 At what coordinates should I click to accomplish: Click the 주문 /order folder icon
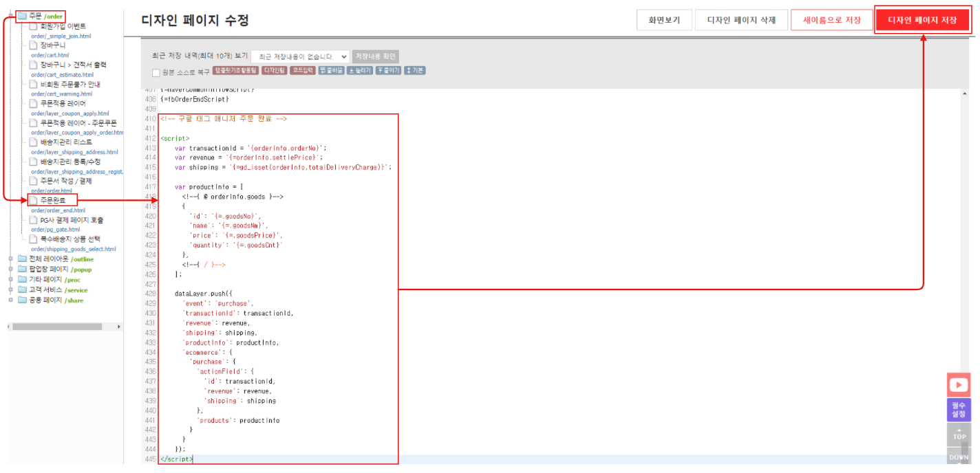[x=22, y=16]
